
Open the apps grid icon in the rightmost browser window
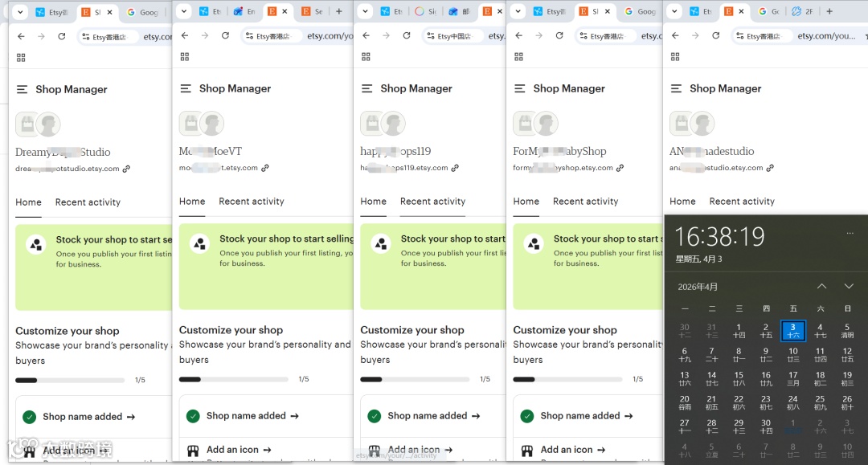675,57
